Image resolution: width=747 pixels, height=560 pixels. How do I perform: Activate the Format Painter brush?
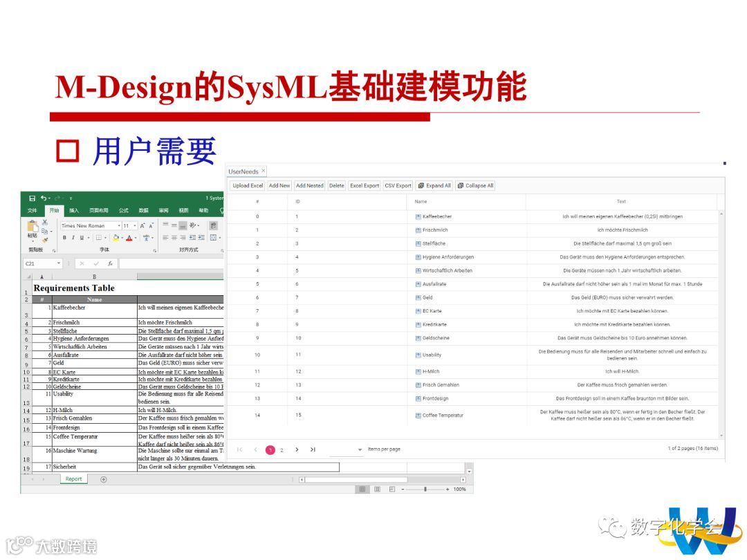coord(45,239)
